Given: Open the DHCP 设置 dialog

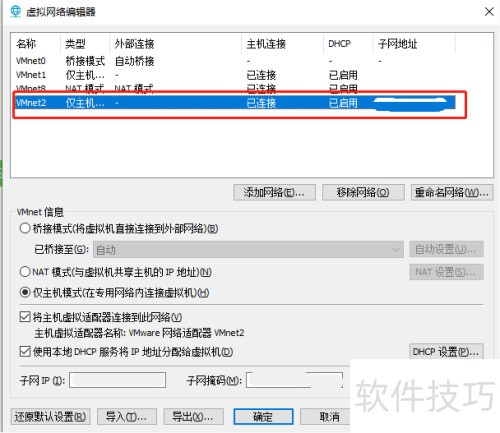Looking at the screenshot, I should tap(446, 352).
